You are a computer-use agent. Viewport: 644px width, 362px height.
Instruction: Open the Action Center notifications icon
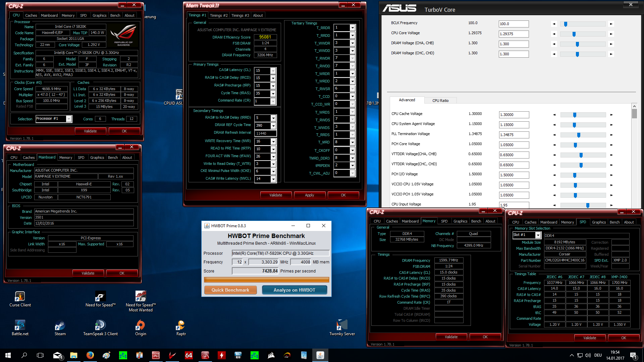tap(633, 355)
